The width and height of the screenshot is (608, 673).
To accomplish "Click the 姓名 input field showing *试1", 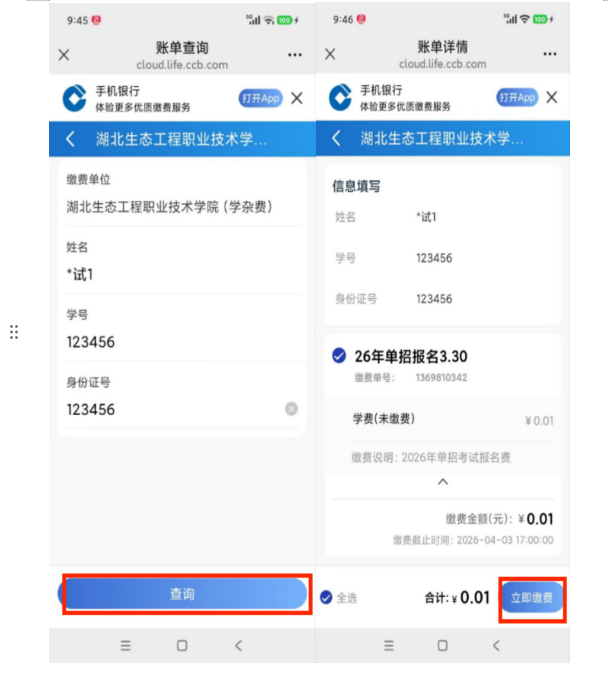I will 182,274.
